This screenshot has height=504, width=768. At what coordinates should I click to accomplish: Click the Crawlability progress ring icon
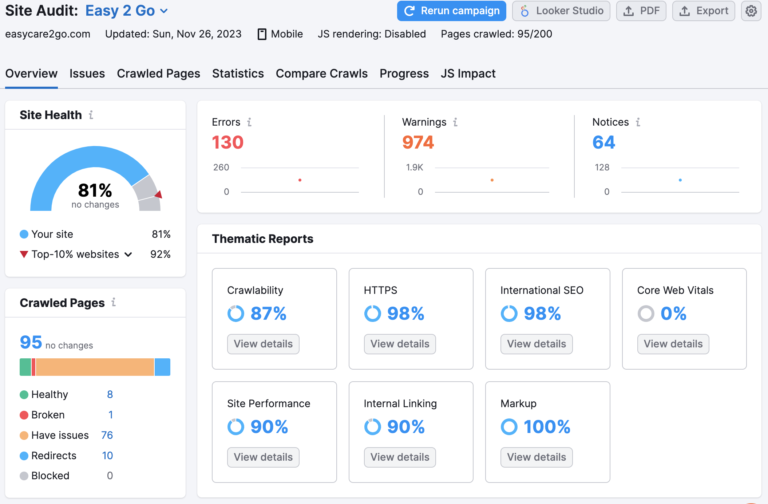click(x=236, y=313)
